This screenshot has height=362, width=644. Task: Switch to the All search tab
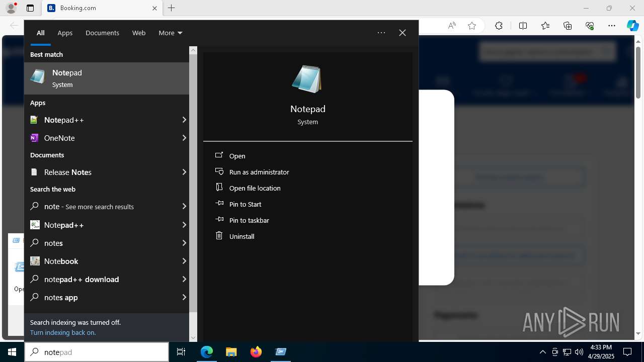pyautogui.click(x=41, y=33)
